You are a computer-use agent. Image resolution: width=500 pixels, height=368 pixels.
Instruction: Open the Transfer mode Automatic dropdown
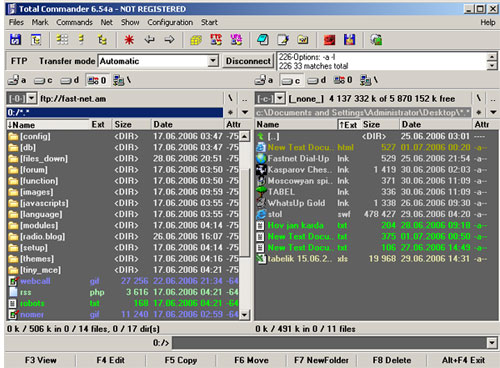point(213,61)
